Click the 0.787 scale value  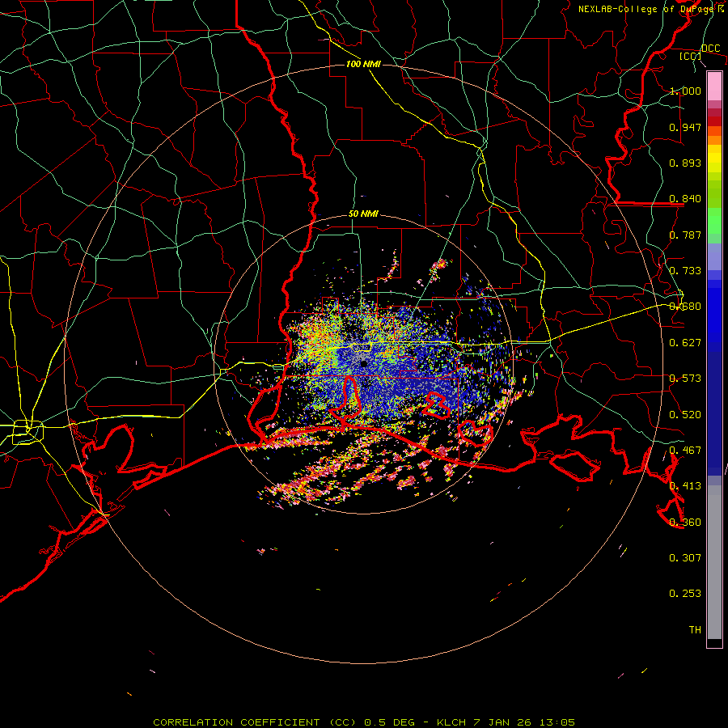[x=685, y=235]
